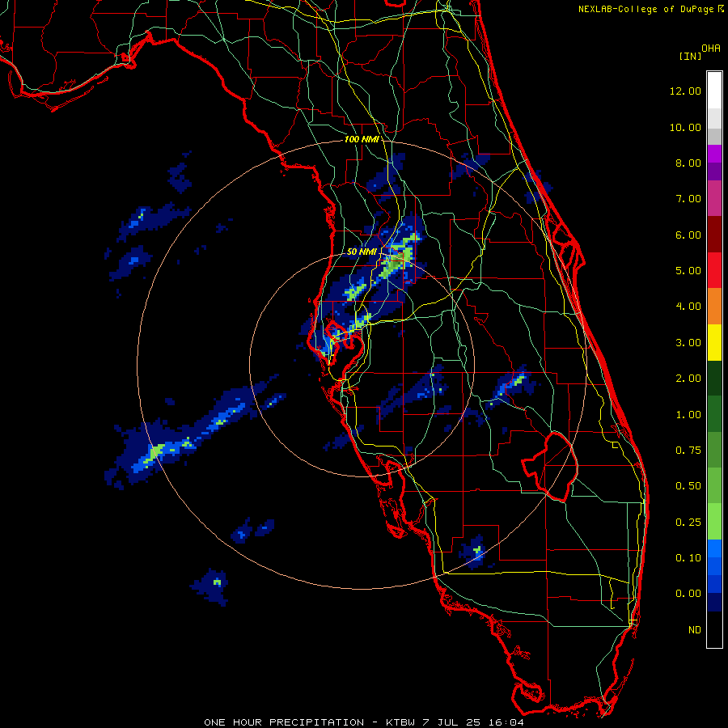Click the 8.00 legend value
This screenshot has width=728, height=728.
click(688, 163)
